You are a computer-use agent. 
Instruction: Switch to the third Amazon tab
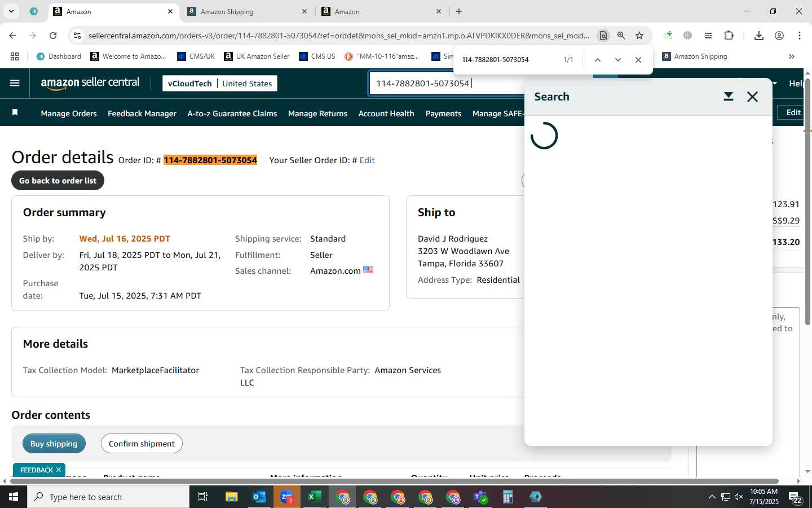pos(382,11)
